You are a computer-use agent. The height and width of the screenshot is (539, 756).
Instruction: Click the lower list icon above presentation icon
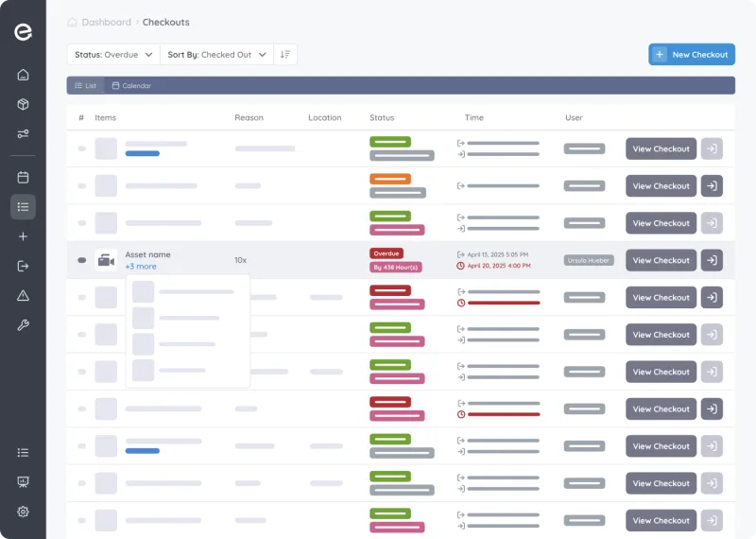(23, 452)
